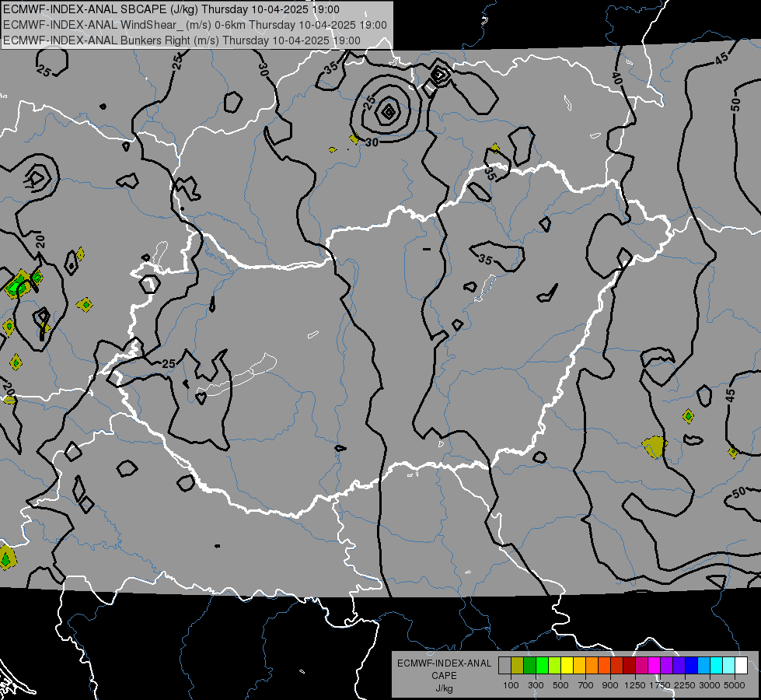Click the 1250 legend value
761x700 pixels.
pyautogui.click(x=635, y=685)
